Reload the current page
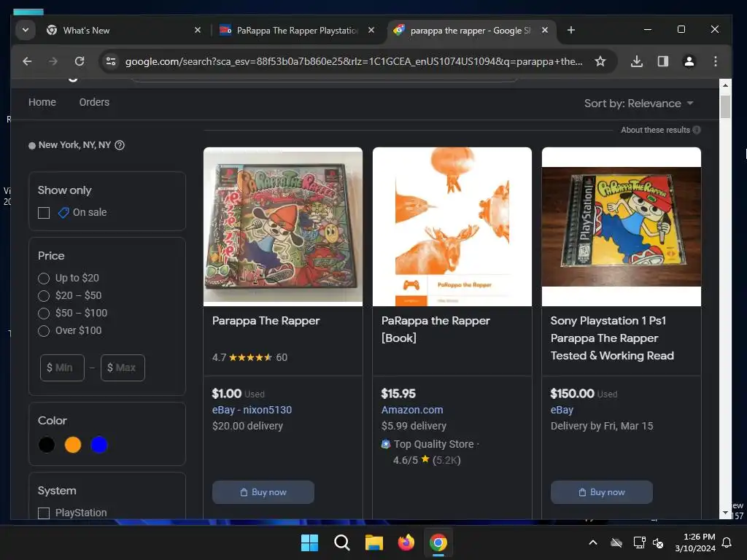 [80, 61]
